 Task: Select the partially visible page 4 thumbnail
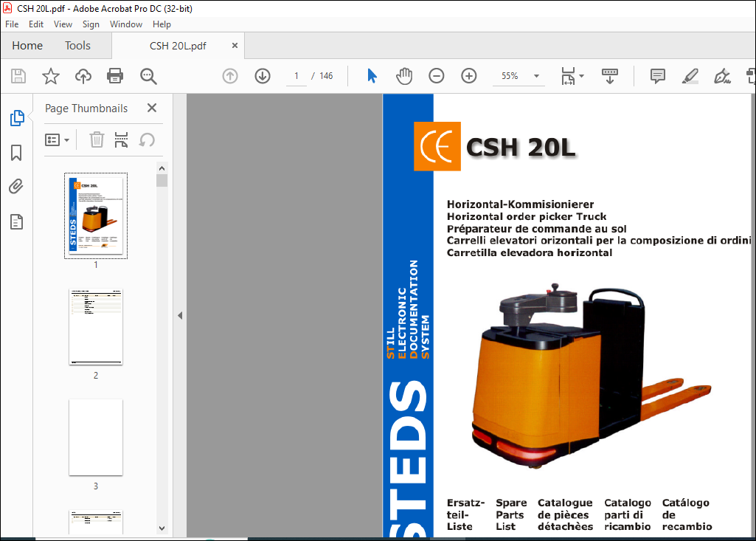(96, 522)
